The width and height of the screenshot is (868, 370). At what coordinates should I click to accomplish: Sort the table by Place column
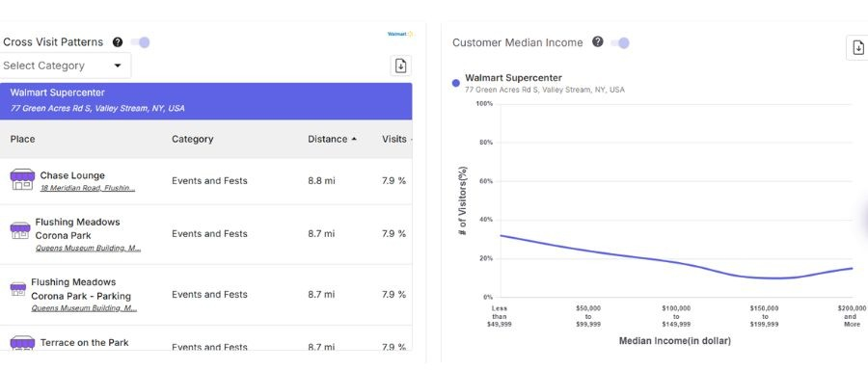[x=23, y=139]
